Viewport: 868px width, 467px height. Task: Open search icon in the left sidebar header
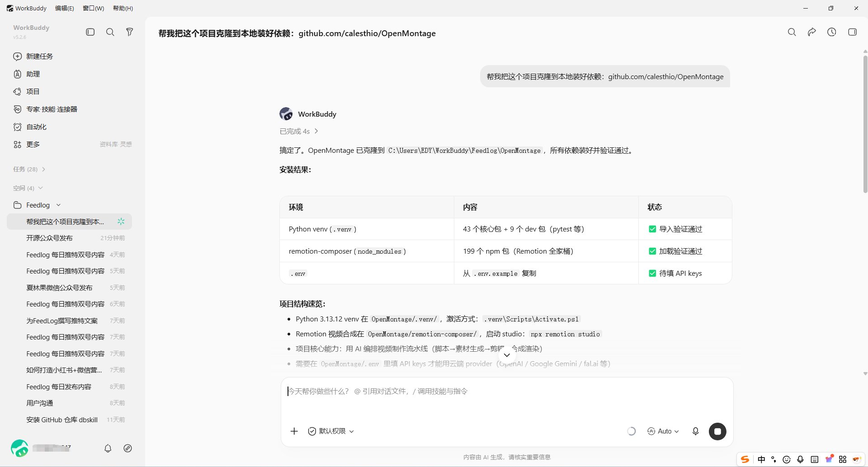click(110, 32)
